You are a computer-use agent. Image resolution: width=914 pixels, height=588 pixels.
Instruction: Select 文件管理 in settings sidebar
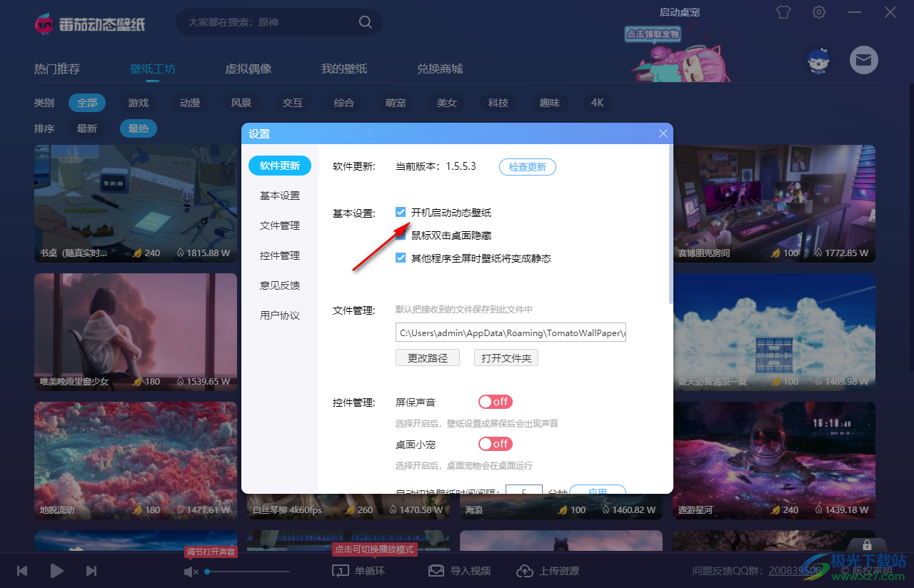pos(280,225)
